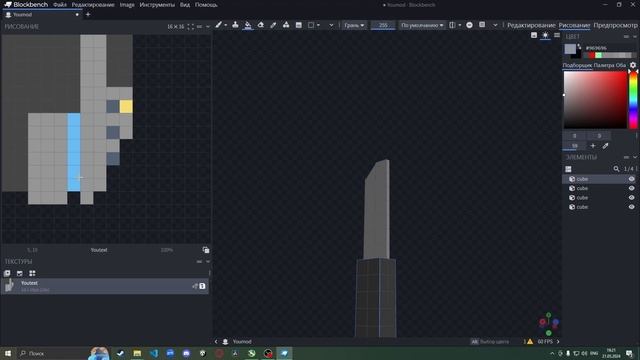Screen dimensions: 640x360
Task: Select the copy brush stamp tool
Action: click(235, 25)
